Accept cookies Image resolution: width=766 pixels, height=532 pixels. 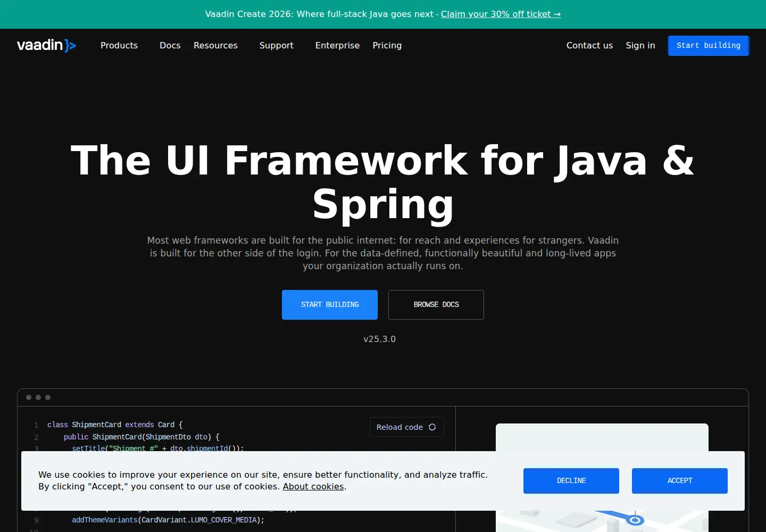pyautogui.click(x=680, y=481)
